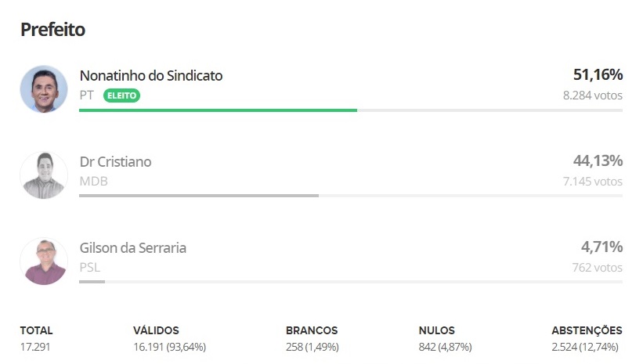The image size is (643, 364).
Task: Click the ABSTENÇÕES statistic
Action: pyautogui.click(x=587, y=339)
